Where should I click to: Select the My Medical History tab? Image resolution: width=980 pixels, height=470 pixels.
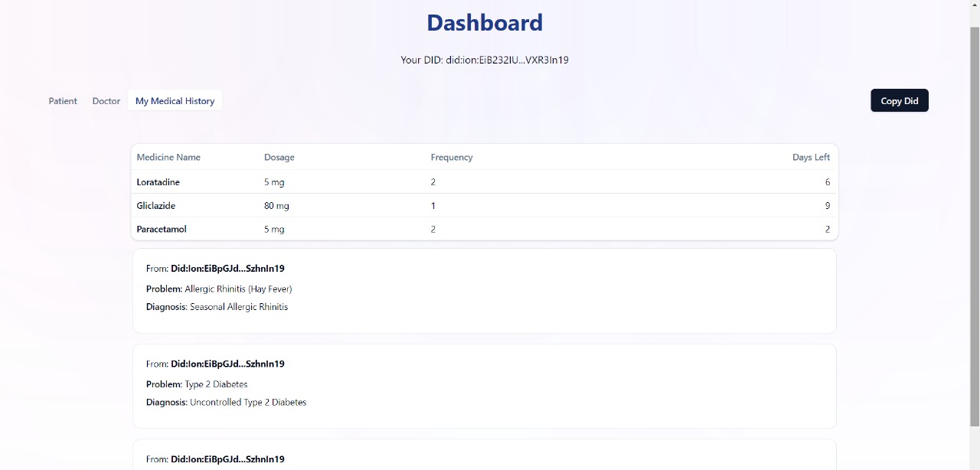175,100
